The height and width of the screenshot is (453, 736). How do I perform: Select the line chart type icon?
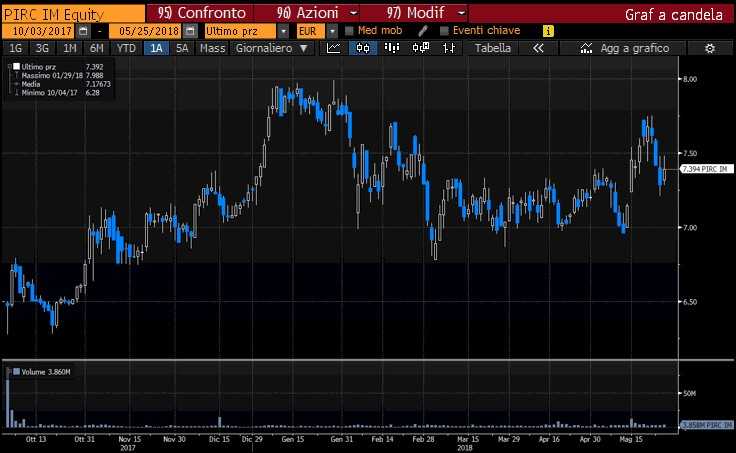pyautogui.click(x=333, y=48)
